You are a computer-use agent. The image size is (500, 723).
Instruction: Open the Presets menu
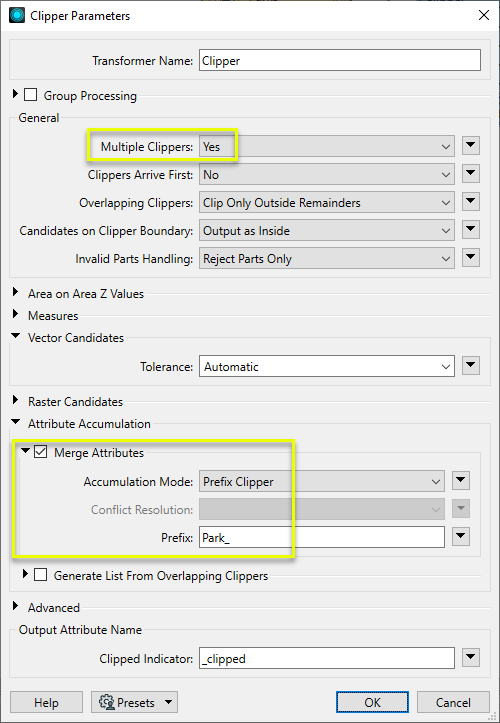pos(134,703)
